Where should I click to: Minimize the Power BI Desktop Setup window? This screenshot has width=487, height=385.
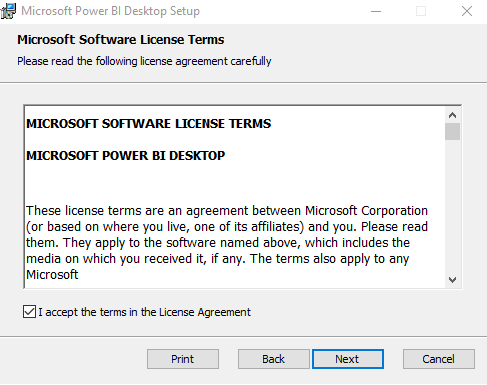click(x=376, y=11)
